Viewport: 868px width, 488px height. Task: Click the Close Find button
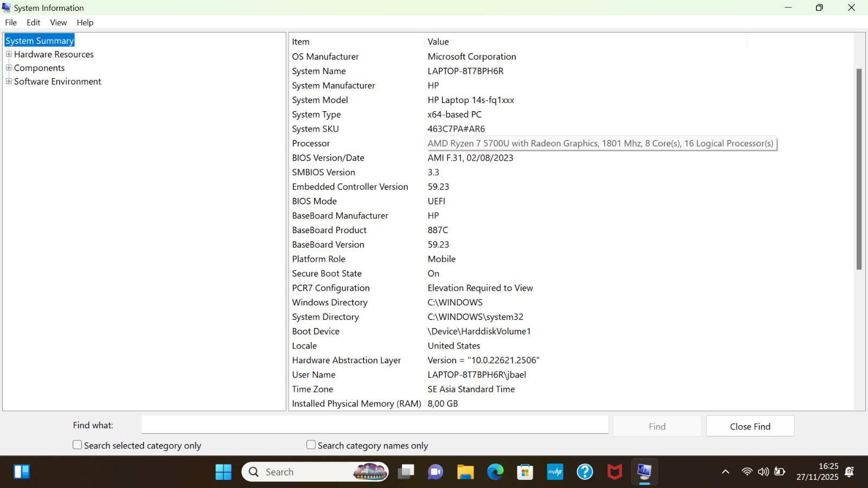(750, 426)
